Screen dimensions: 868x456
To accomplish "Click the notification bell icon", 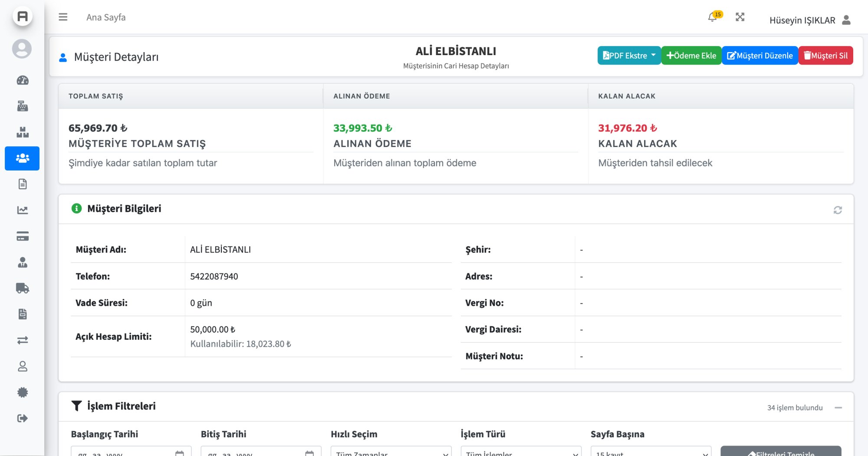I will coord(712,17).
